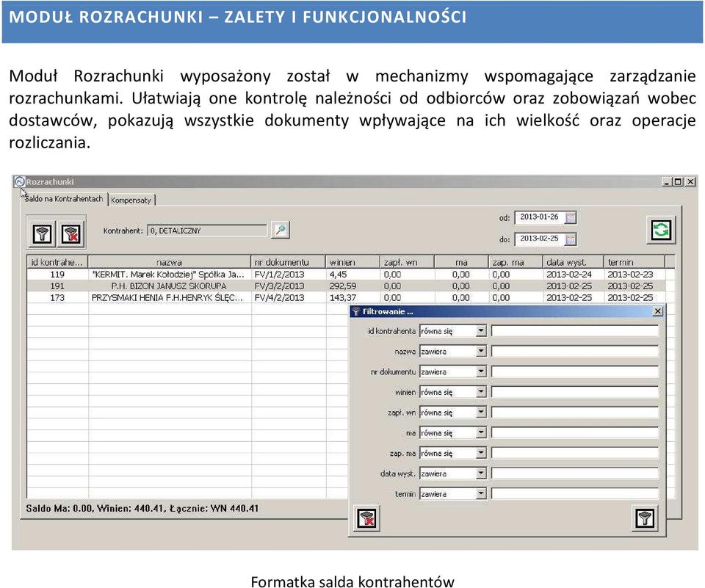Sort by the 'termin' column header
The image size is (705, 588).
634,262
